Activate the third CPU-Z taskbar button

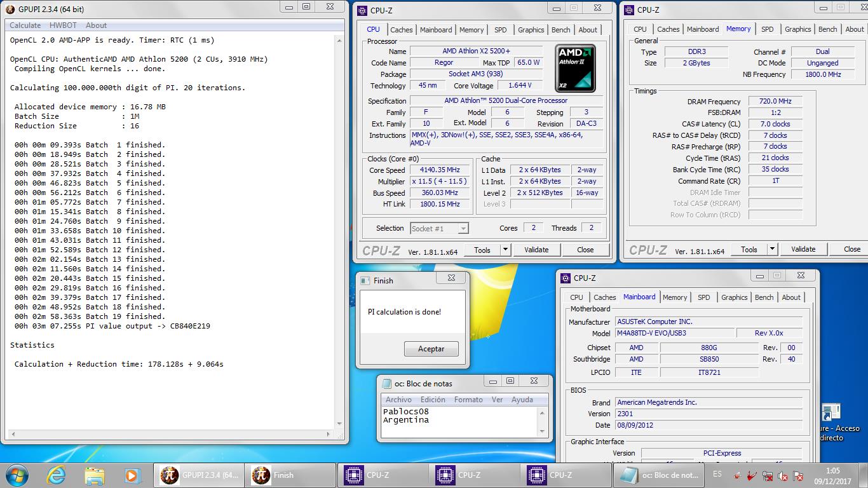(565, 475)
